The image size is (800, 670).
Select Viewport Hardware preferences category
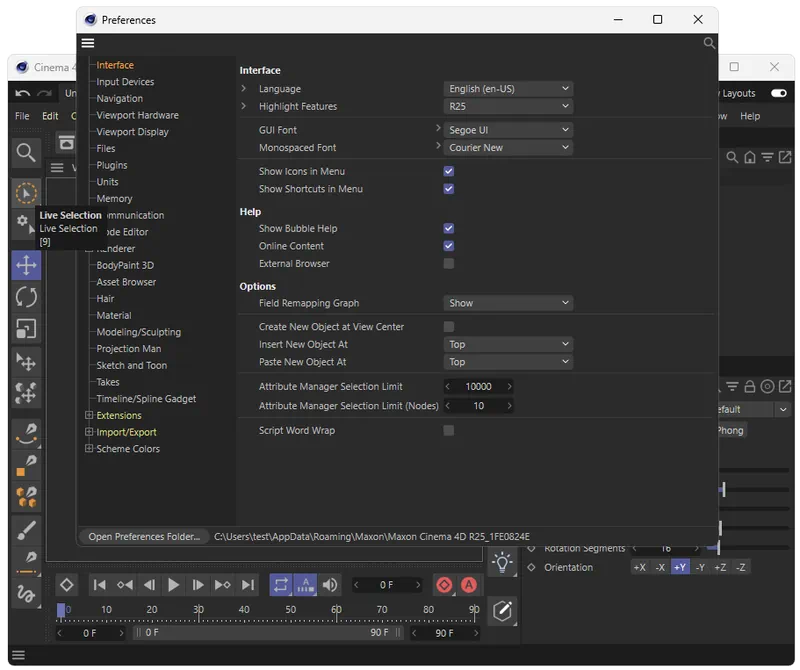[x=137, y=115]
